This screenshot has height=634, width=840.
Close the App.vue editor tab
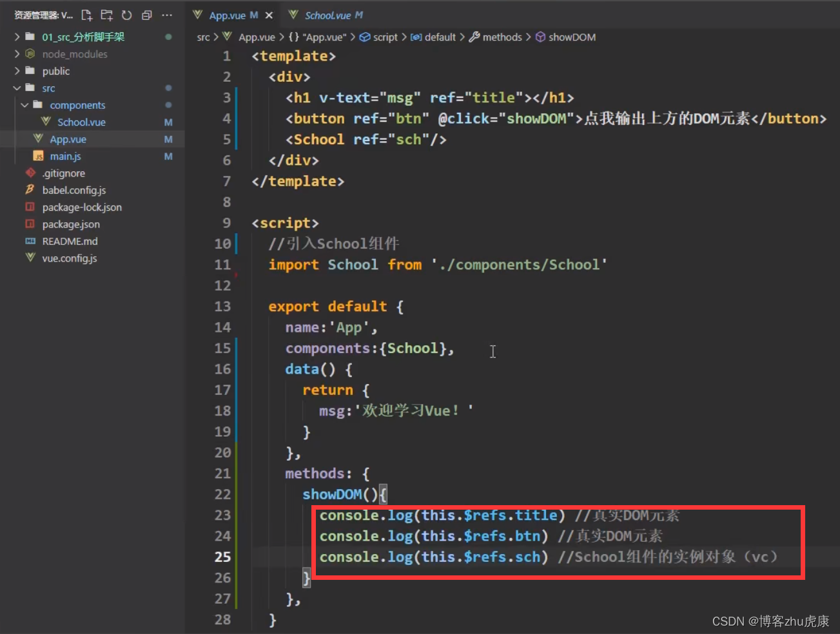[x=269, y=15]
